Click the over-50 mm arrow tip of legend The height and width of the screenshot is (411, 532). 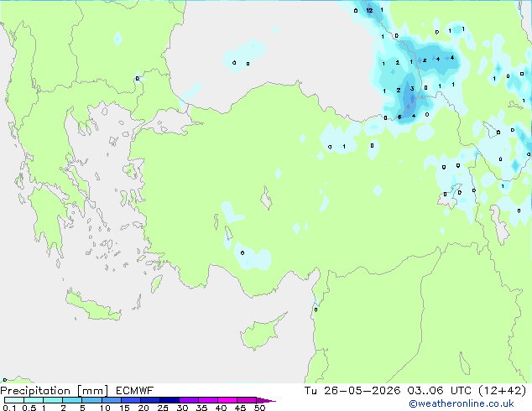click(x=267, y=400)
